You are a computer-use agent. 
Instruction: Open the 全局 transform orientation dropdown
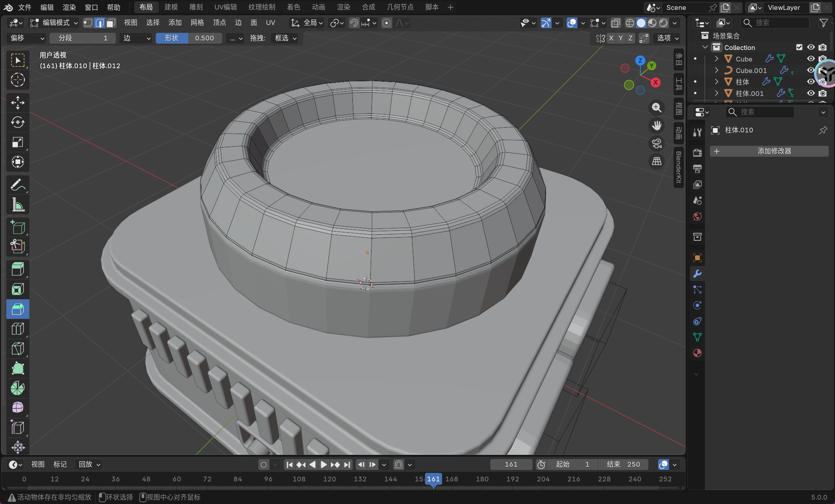[308, 23]
